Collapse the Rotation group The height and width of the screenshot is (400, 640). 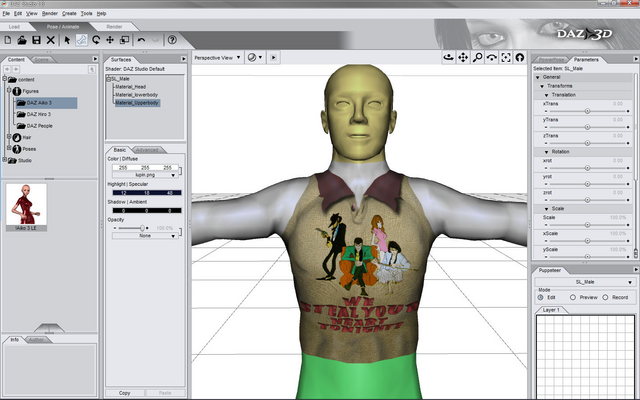click(547, 152)
